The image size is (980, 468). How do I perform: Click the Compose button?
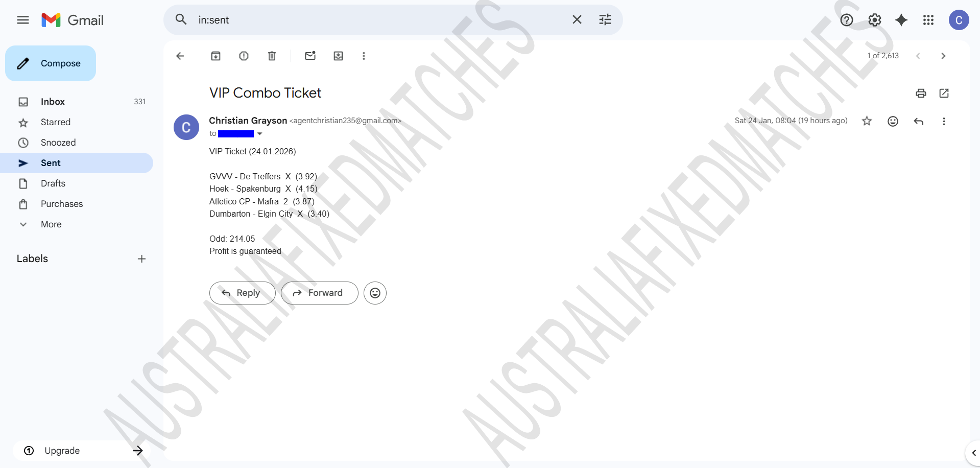(51, 63)
